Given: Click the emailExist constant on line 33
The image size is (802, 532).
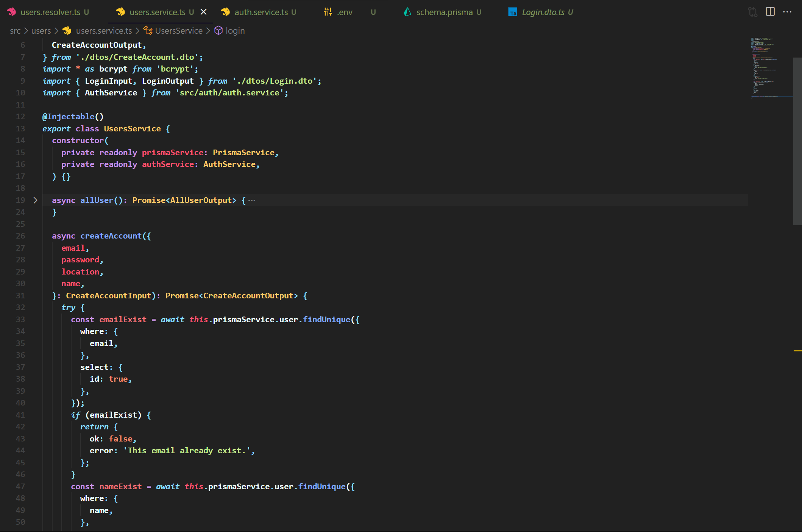Looking at the screenshot, I should tap(123, 320).
